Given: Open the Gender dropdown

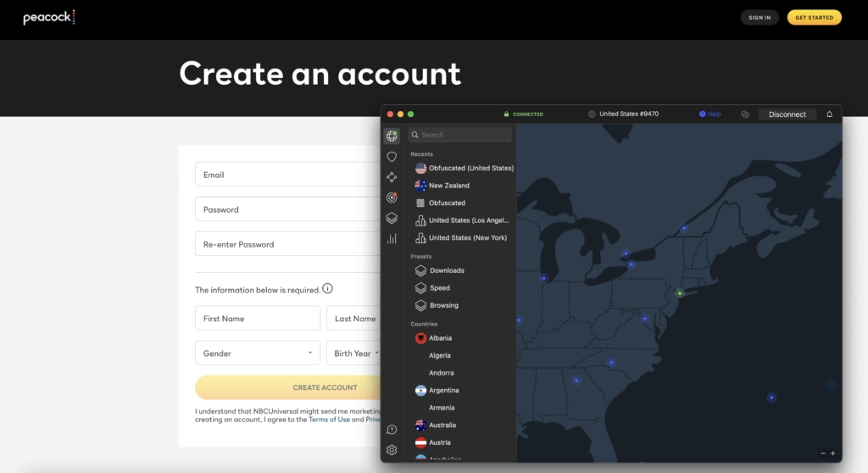Looking at the screenshot, I should coord(258,353).
